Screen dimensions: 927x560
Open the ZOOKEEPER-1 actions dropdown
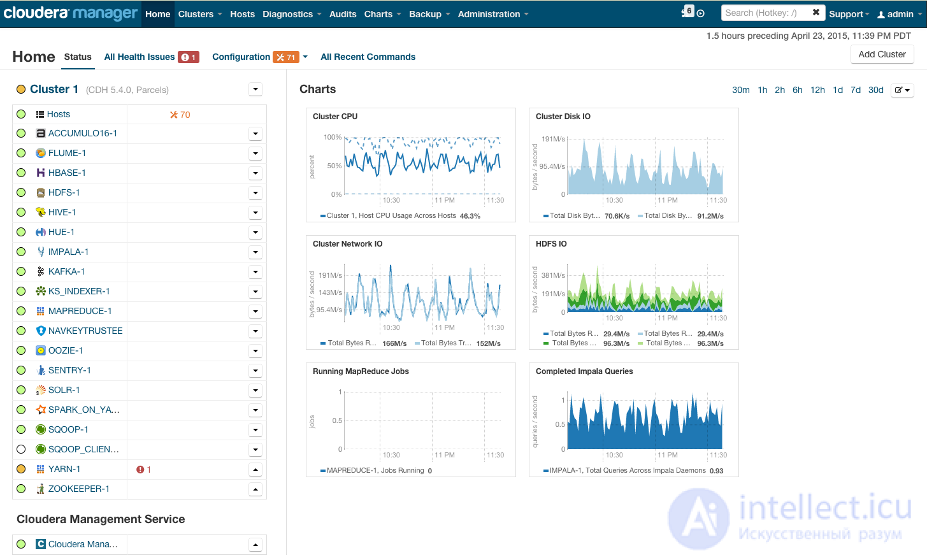255,490
